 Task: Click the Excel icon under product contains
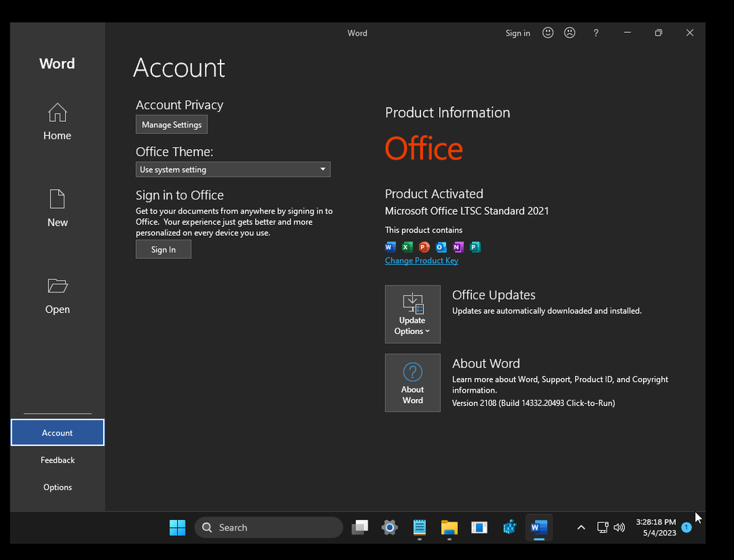[407, 247]
